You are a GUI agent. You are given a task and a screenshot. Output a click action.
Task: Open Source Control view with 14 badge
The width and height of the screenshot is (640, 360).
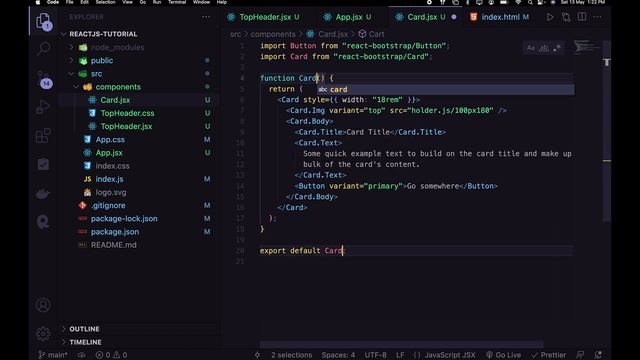44,79
